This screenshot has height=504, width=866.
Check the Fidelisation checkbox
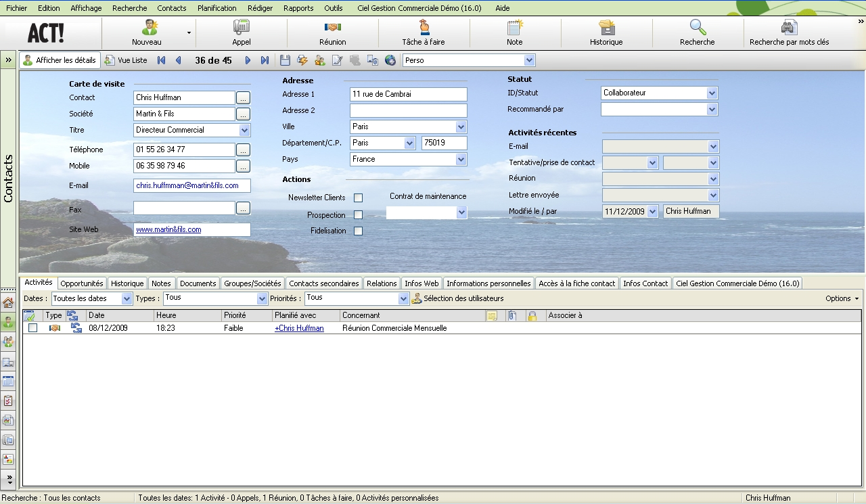point(359,231)
